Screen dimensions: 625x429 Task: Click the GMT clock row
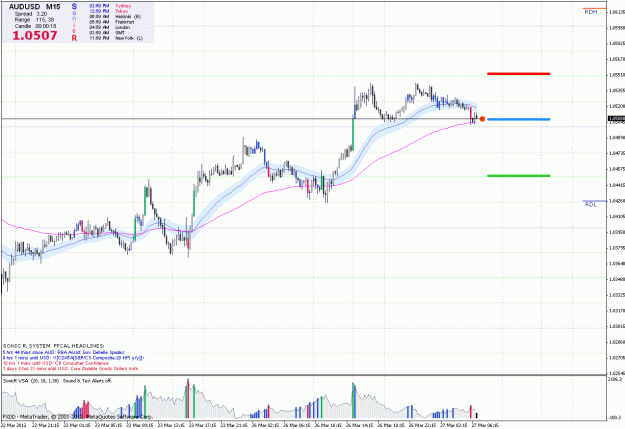pos(108,33)
